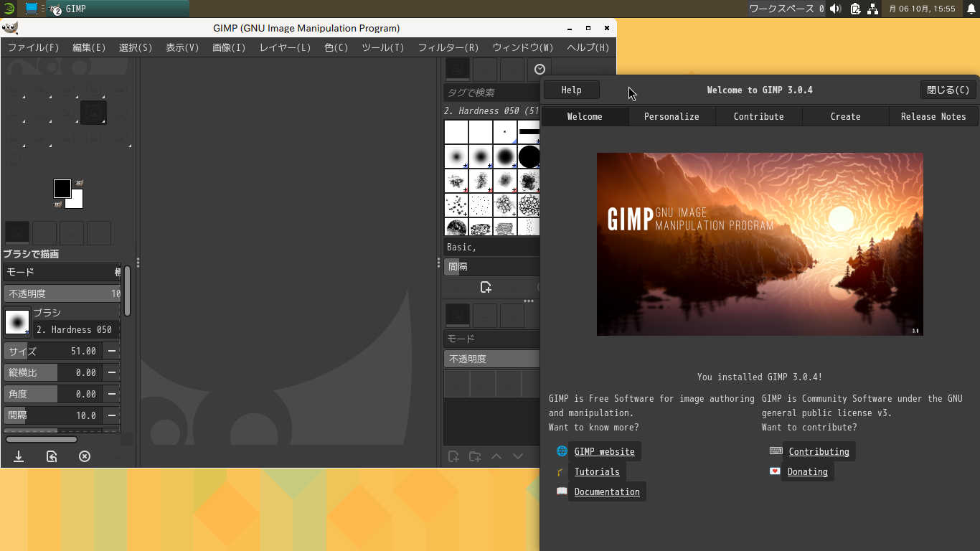Click the brush preview thumbnail in tool options
The image size is (980, 551).
pos(17,322)
